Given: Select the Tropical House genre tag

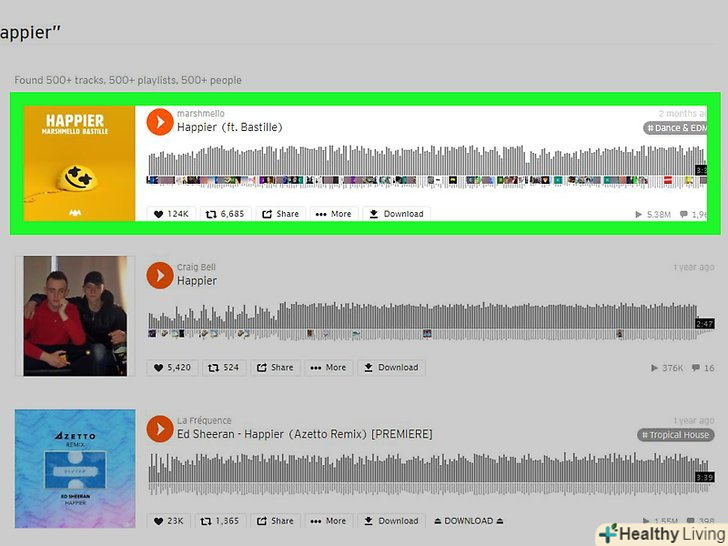Looking at the screenshot, I should [x=676, y=435].
